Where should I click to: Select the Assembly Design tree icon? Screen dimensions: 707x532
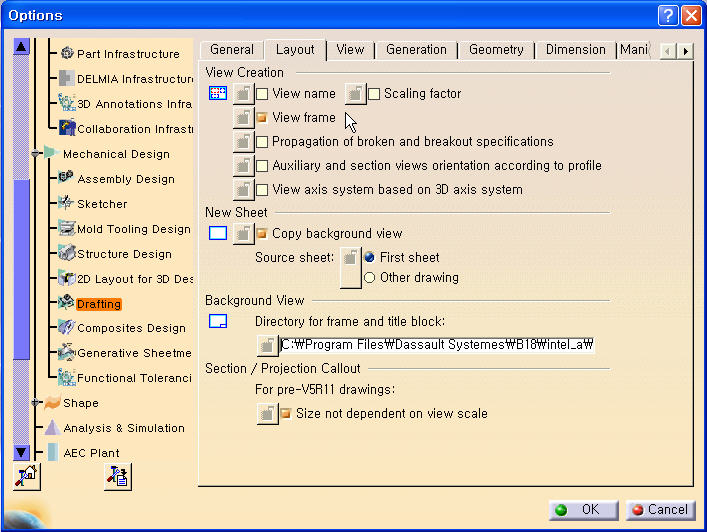(66, 178)
